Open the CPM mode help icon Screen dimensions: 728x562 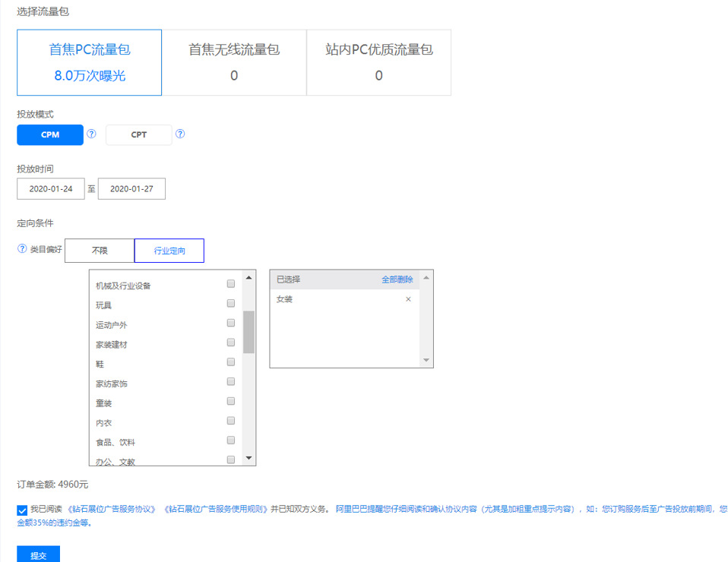click(91, 134)
